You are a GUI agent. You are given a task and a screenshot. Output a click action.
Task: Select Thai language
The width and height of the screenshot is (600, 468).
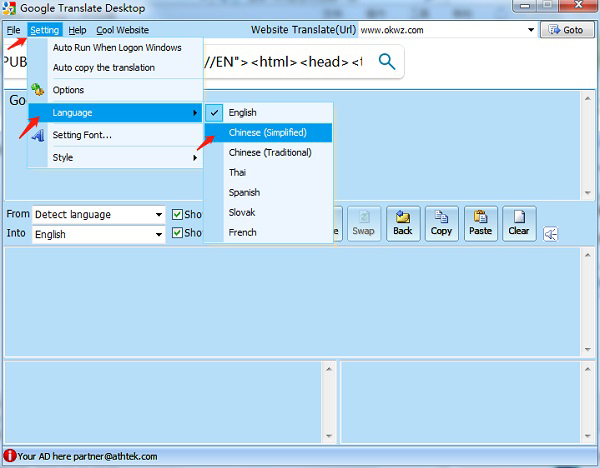[268, 172]
